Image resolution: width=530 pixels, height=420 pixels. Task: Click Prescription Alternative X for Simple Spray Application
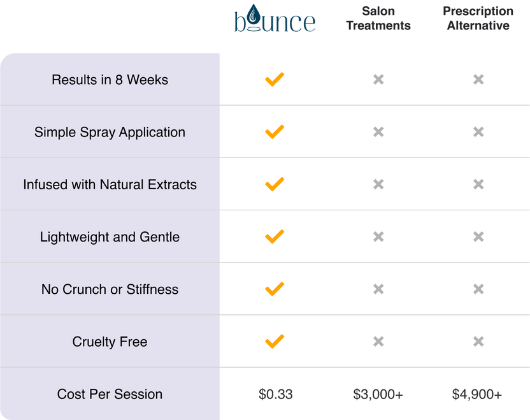tap(478, 132)
